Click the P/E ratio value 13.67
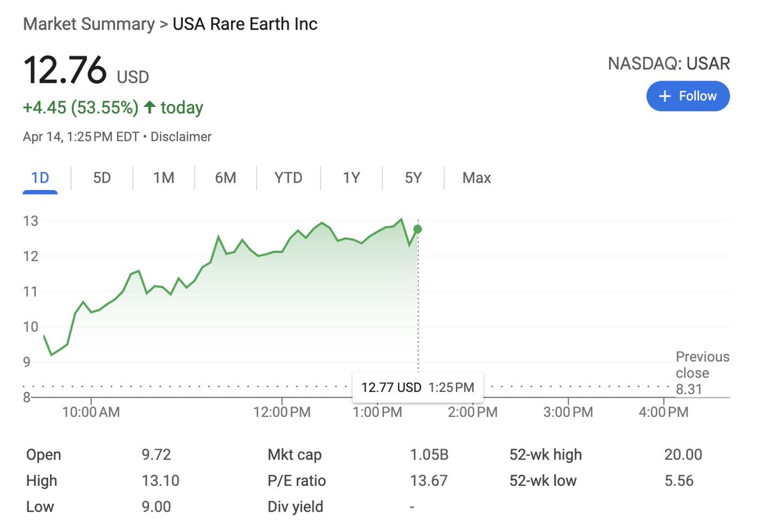The image size is (768, 532). [x=429, y=481]
